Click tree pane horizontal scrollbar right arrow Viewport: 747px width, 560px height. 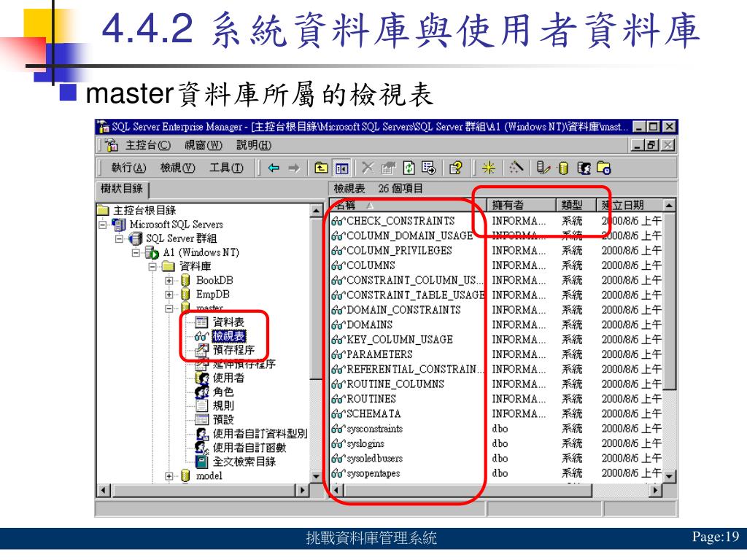[x=302, y=490]
